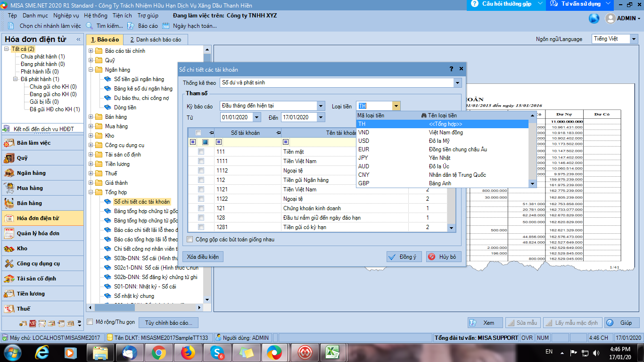This screenshot has width=644, height=362.
Task: Open Quỹ module in left sidebar
Action: (x=42, y=158)
